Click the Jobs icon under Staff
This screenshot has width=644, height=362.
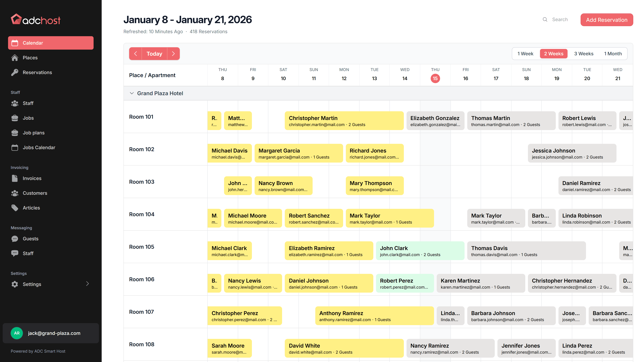15,118
